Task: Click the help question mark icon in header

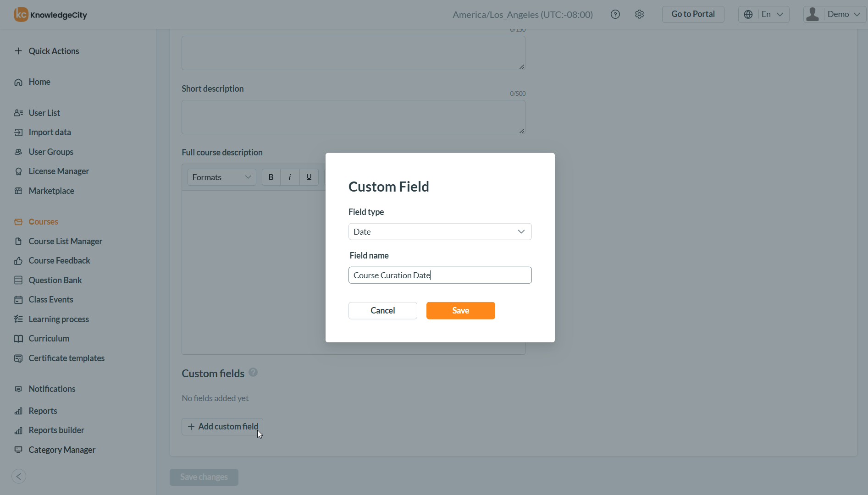Action: [615, 14]
